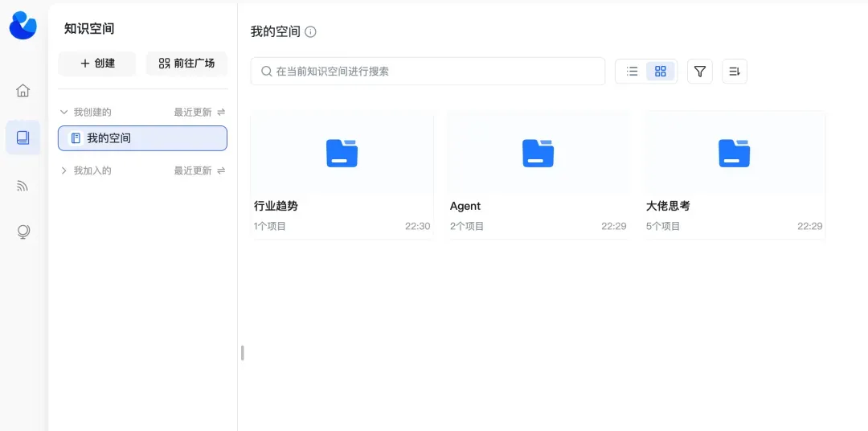Switch to list view
Viewport: 868px width, 431px height.
click(x=633, y=71)
